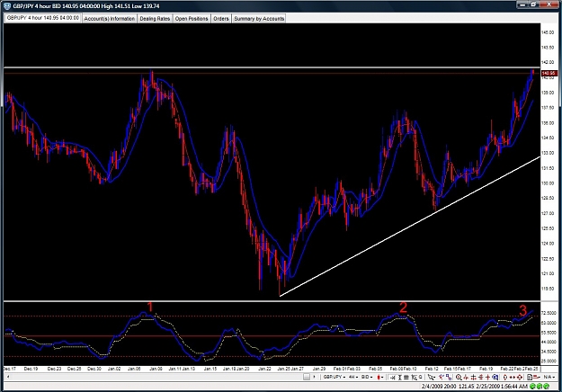Click the magnifier zoom icon in the toolbar
562x392 pixels.
(x=459, y=377)
